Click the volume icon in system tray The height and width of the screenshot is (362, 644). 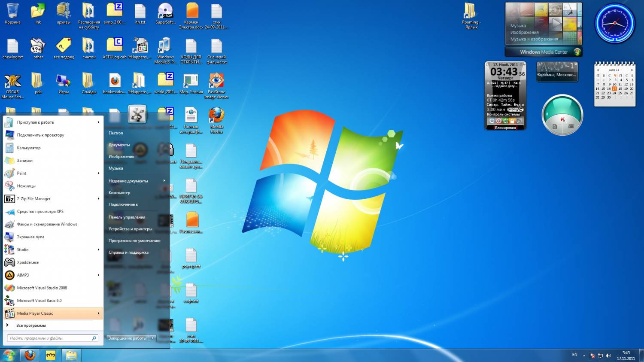[x=608, y=356]
